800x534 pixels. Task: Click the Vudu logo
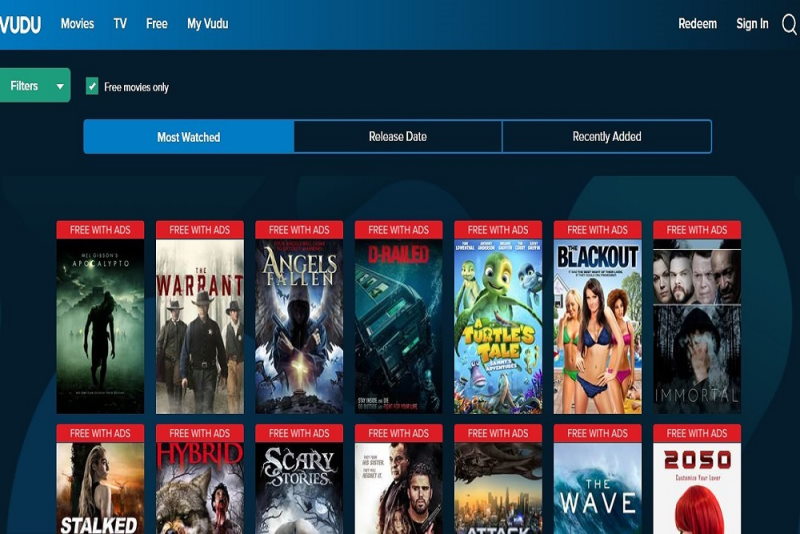(20, 24)
